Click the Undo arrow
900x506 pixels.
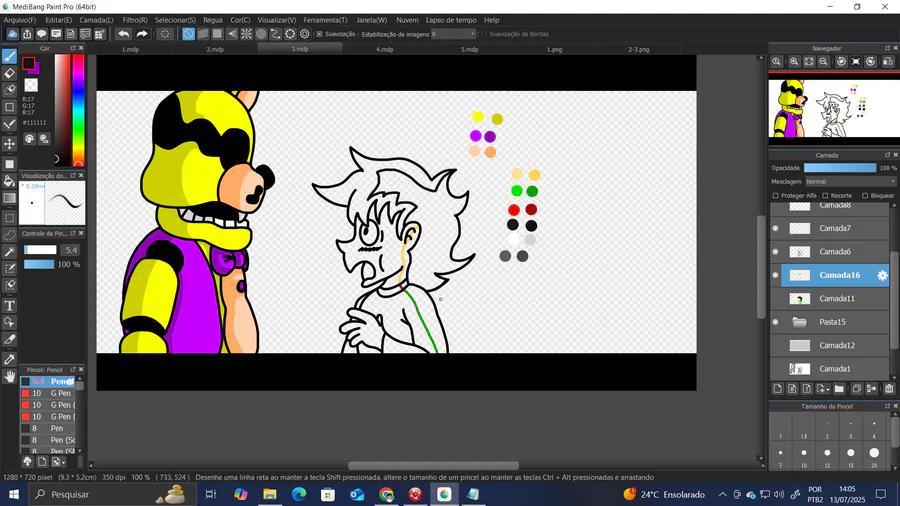click(x=123, y=34)
